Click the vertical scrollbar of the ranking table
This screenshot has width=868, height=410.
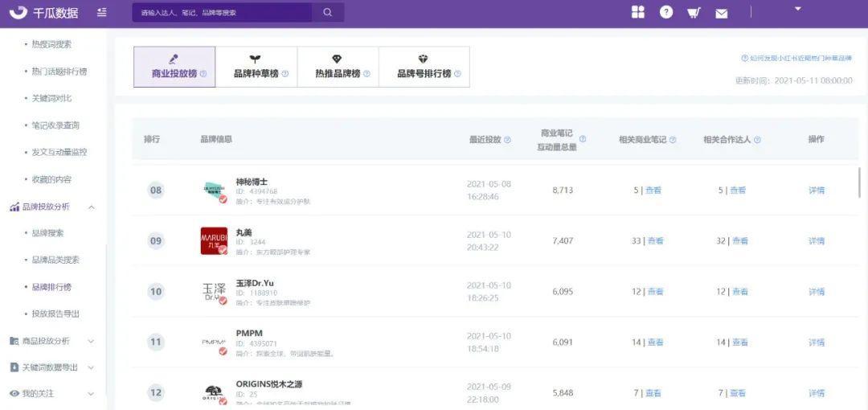pos(861,182)
